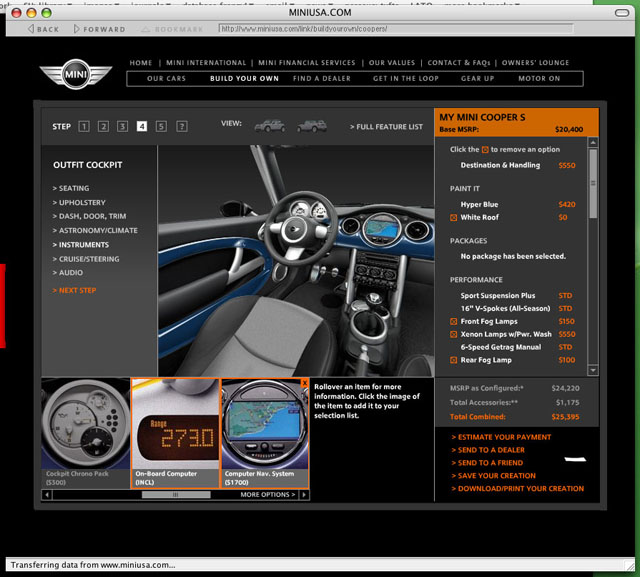Click the thumbnail strip horizontal scrollbar handle
The width and height of the screenshot is (640, 577).
[177, 494]
